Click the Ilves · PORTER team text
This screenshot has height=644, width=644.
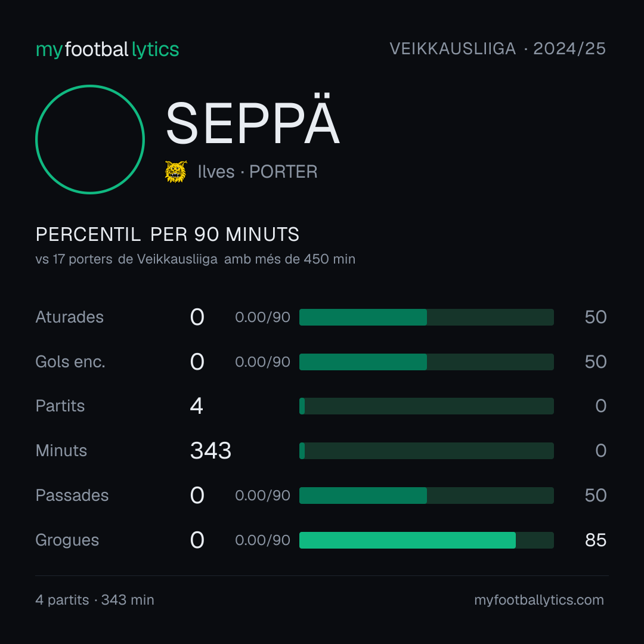pyautogui.click(x=258, y=172)
